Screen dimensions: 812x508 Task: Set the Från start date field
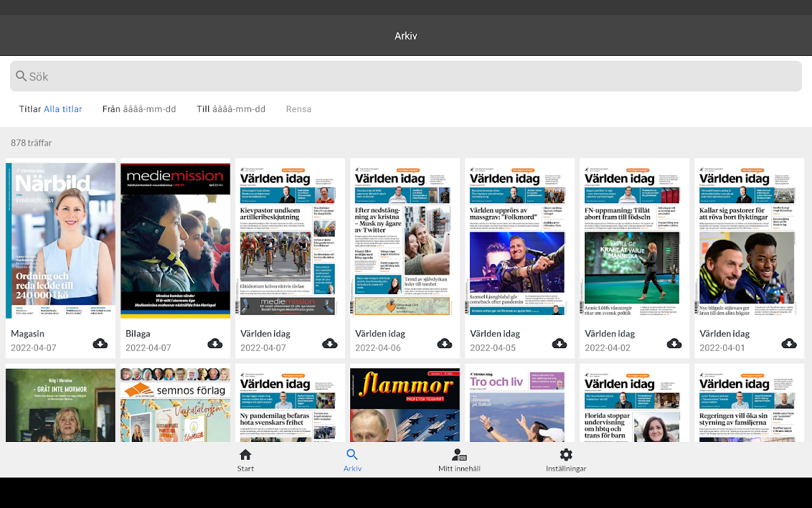pyautogui.click(x=139, y=109)
